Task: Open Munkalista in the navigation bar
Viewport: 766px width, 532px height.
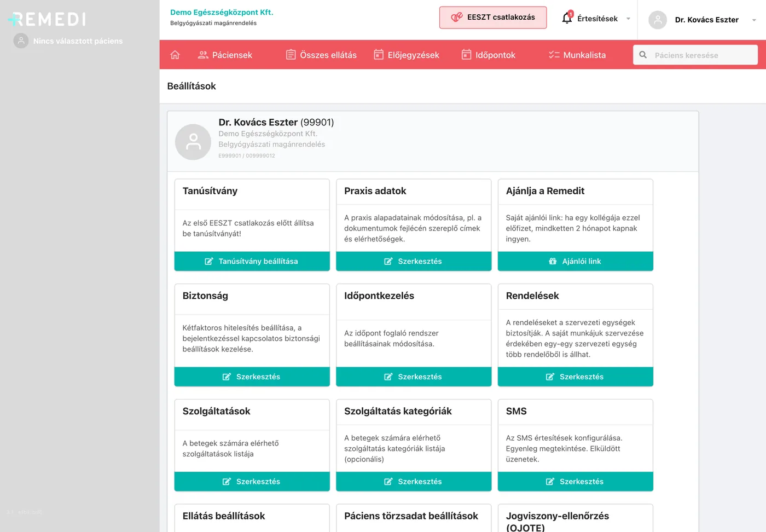Action: point(577,55)
